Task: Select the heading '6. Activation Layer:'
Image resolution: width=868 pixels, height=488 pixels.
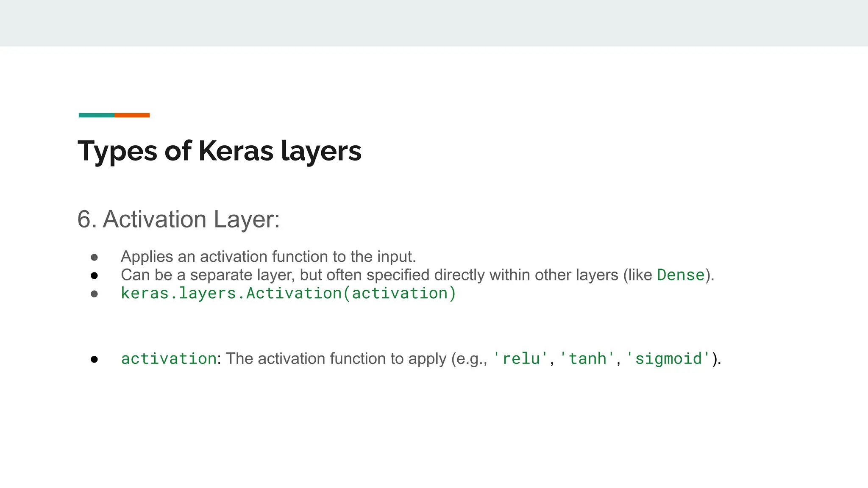Action: (x=178, y=219)
